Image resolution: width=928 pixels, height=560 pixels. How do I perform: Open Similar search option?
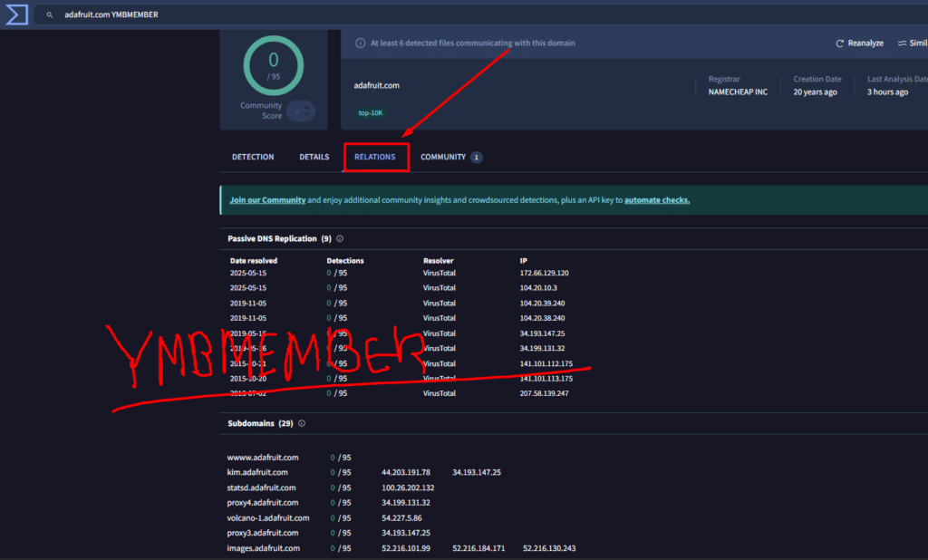[x=913, y=43]
